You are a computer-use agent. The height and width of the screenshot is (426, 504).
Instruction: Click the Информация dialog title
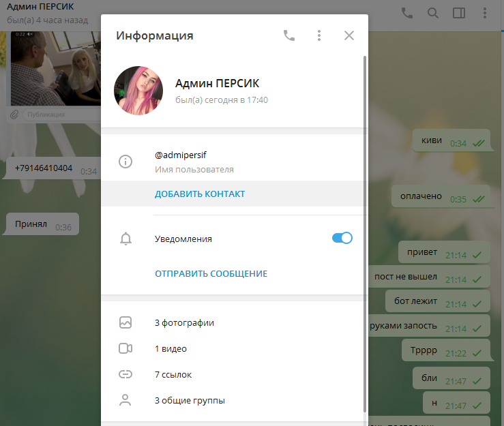tap(155, 35)
